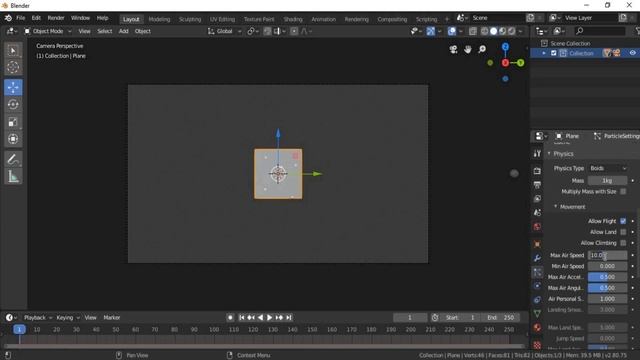
Task: Select the Cursor tool
Action: [13, 67]
